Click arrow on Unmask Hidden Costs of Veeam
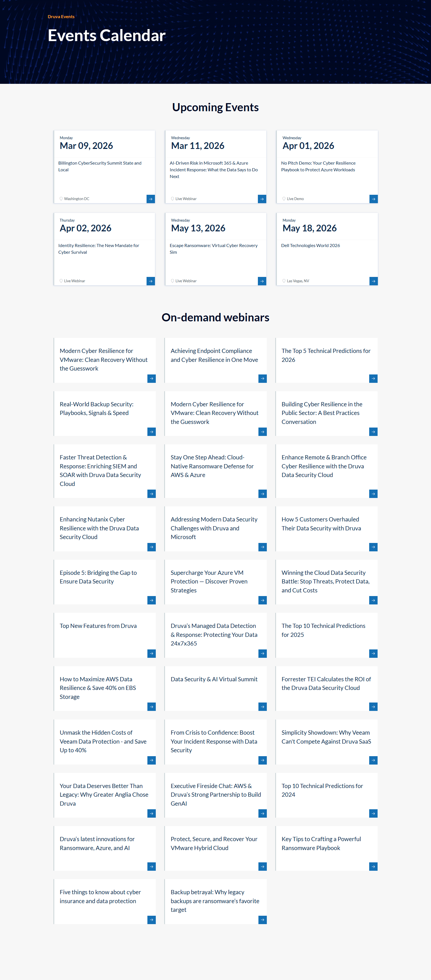This screenshot has height=980, width=431. point(152,760)
